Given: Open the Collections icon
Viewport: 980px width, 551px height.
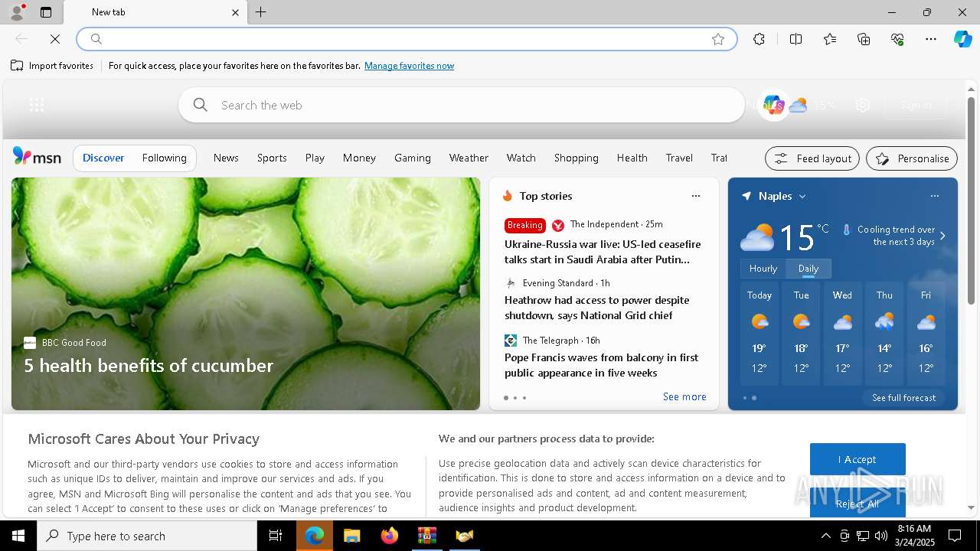Looking at the screenshot, I should coord(864,39).
